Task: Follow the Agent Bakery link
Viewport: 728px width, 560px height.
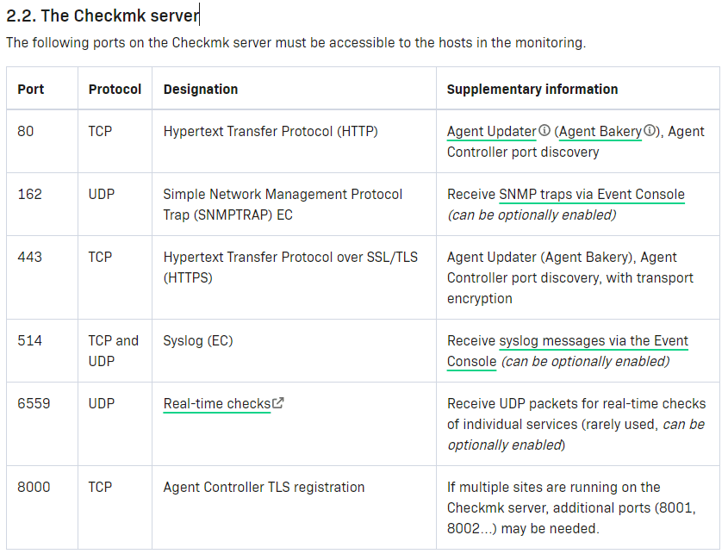Action: (x=600, y=132)
